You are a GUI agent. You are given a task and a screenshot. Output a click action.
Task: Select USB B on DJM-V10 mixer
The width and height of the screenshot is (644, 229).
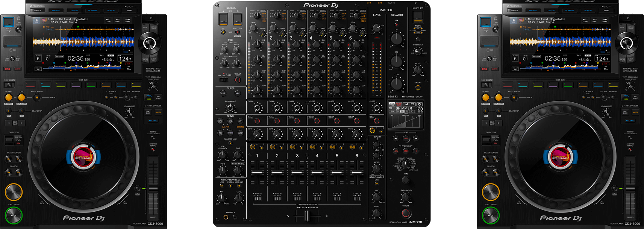click(x=238, y=18)
